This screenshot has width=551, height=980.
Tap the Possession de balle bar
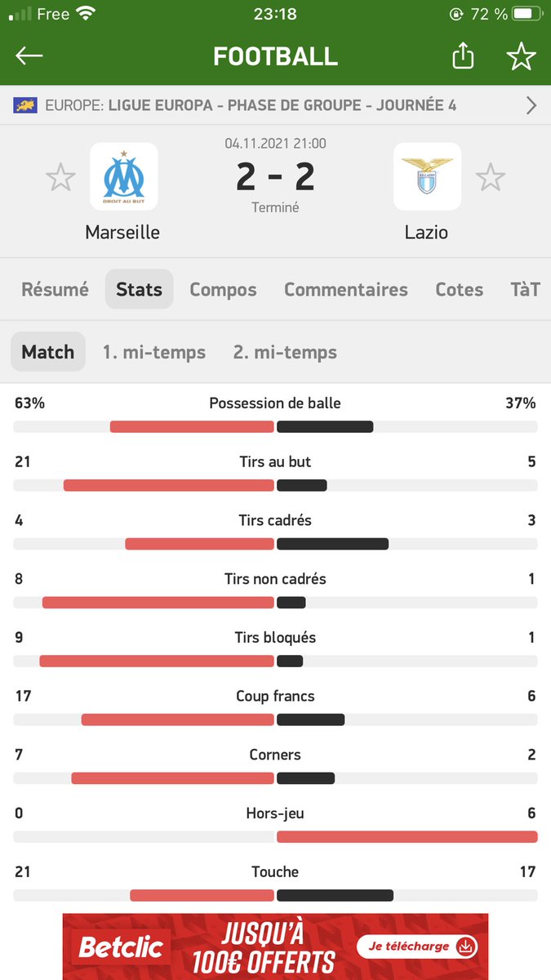tap(275, 426)
